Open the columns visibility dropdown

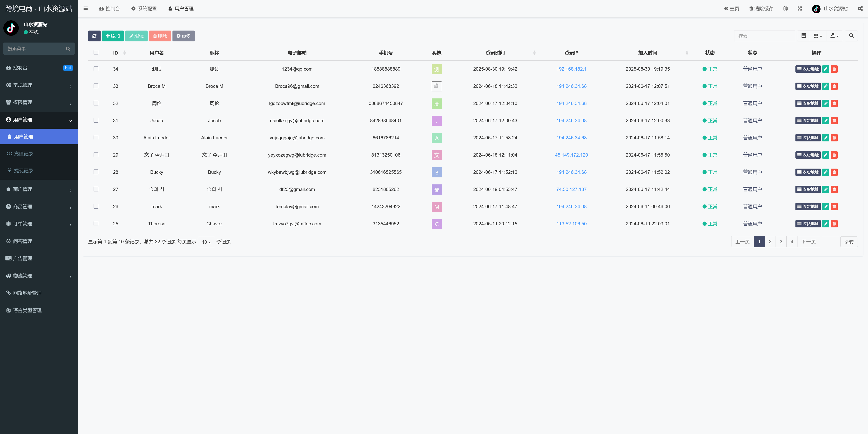click(818, 36)
